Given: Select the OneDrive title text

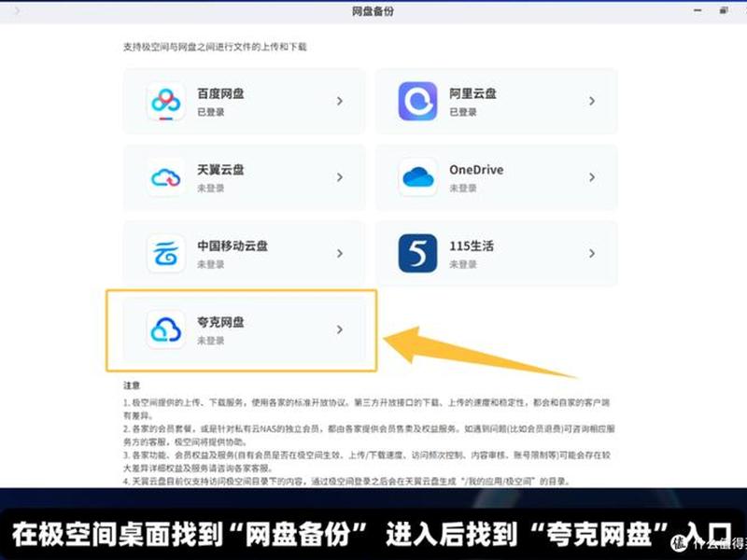Looking at the screenshot, I should coord(476,170).
